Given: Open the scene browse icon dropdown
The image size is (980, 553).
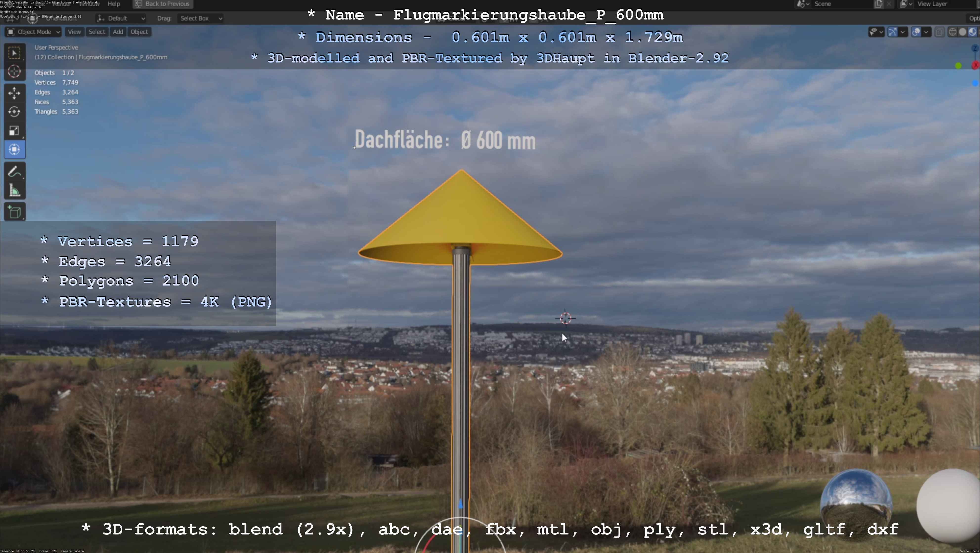Looking at the screenshot, I should click(803, 4).
